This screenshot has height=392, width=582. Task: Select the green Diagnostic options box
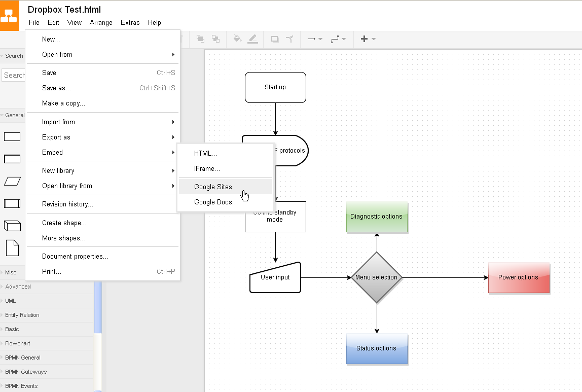tap(377, 217)
